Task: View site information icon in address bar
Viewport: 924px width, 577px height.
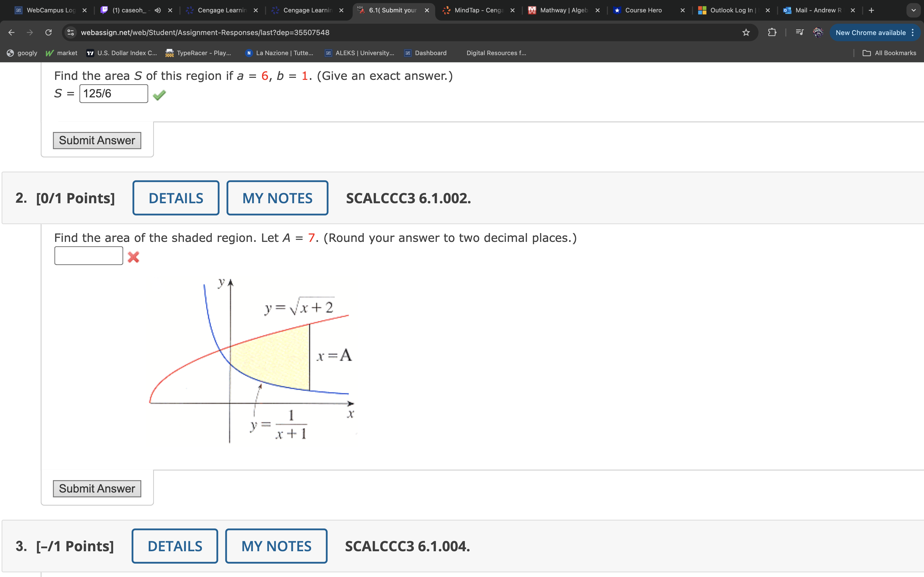Action: [x=71, y=32]
